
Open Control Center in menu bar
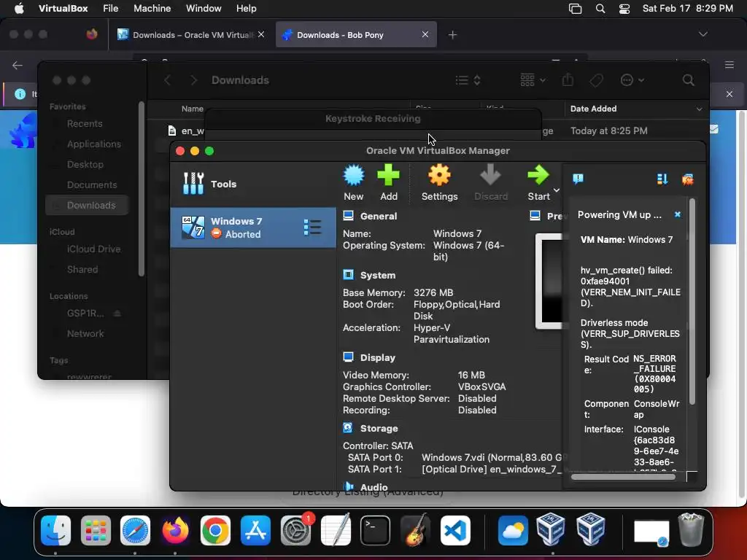click(x=624, y=9)
